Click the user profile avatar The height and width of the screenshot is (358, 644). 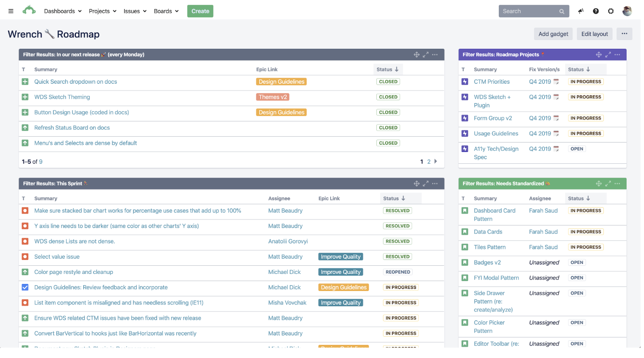point(627,11)
